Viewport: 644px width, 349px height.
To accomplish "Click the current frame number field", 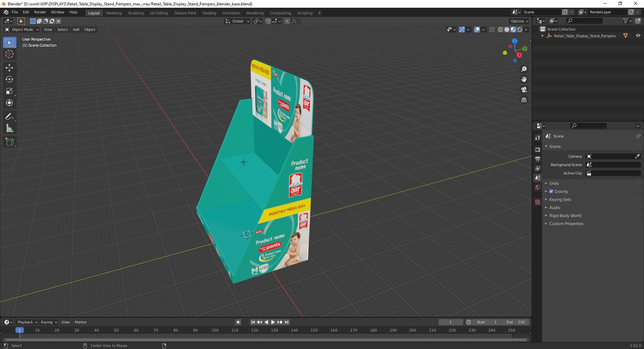I will click(450, 322).
